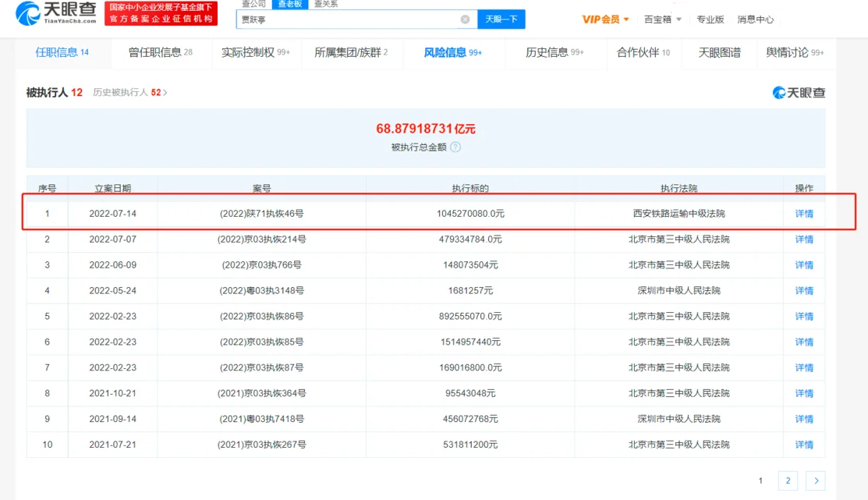The width and height of the screenshot is (868, 500).
Task: Open the 消息中心 link
Action: pyautogui.click(x=755, y=20)
